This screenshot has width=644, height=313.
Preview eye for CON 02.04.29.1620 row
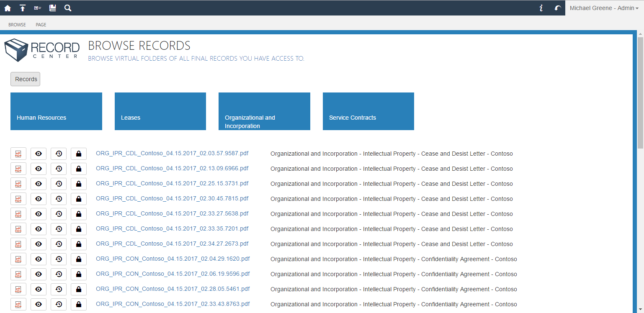coord(39,259)
